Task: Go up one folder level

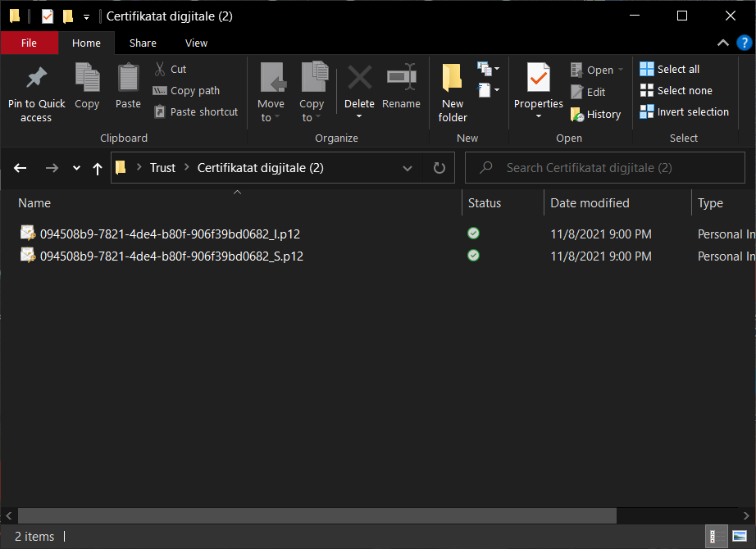Action: 98,168
